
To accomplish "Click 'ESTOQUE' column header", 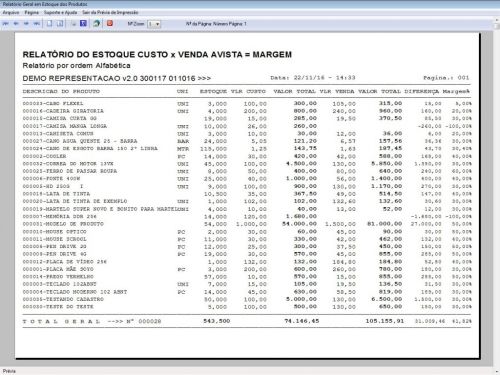I will click(x=213, y=91).
